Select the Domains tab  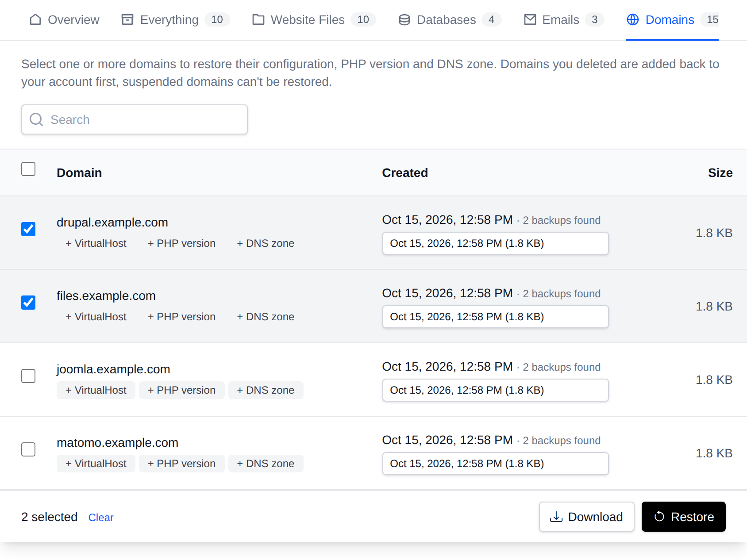pyautogui.click(x=672, y=20)
